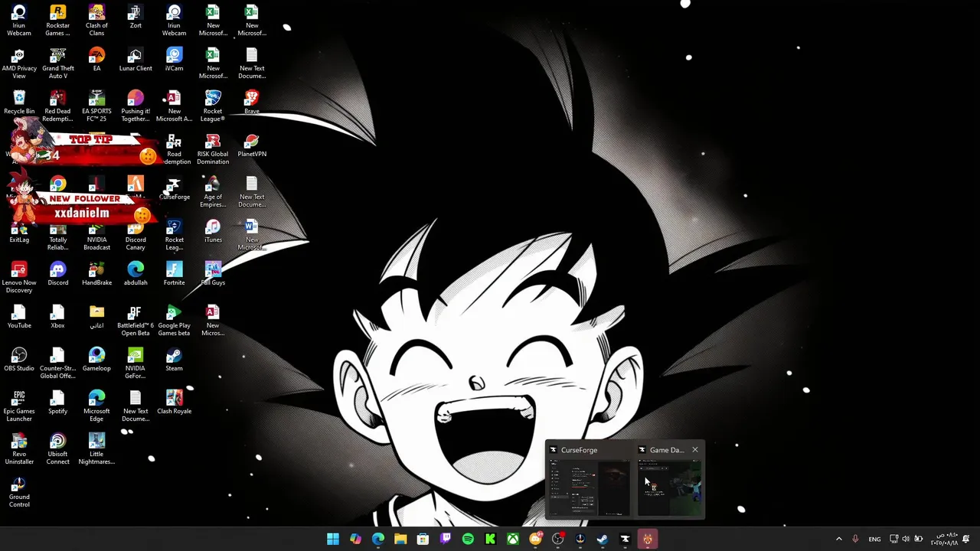The height and width of the screenshot is (551, 980).
Task: Select the Epic Games Launcher shortcut
Action: point(19,406)
